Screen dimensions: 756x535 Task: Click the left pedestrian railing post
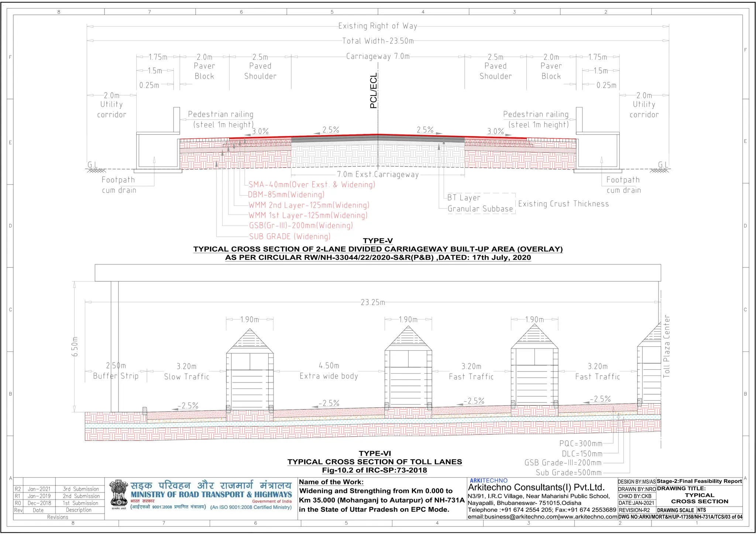click(x=177, y=120)
